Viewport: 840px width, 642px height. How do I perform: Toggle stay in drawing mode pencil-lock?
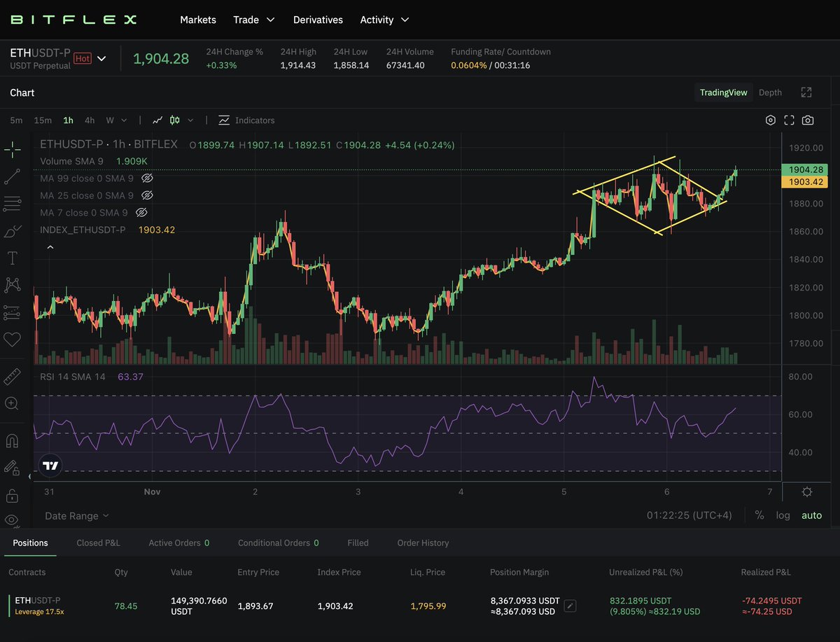click(x=12, y=468)
